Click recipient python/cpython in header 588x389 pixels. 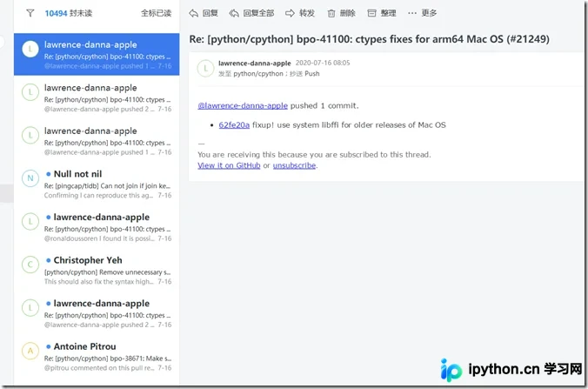258,74
